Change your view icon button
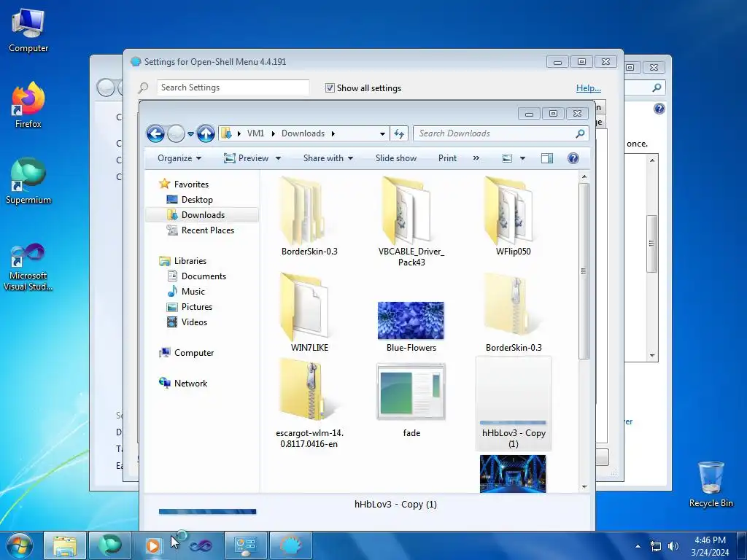Image resolution: width=747 pixels, height=560 pixels. [507, 158]
